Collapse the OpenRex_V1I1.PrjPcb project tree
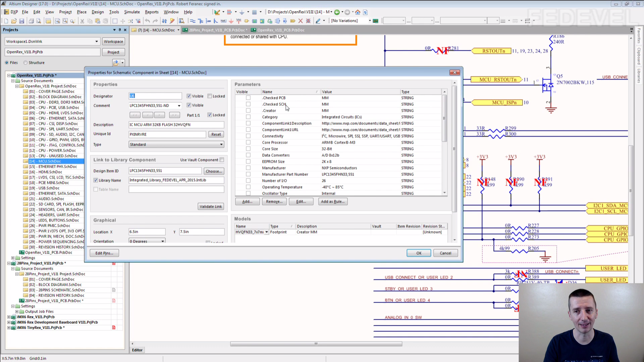644x362 pixels. pos(9,75)
